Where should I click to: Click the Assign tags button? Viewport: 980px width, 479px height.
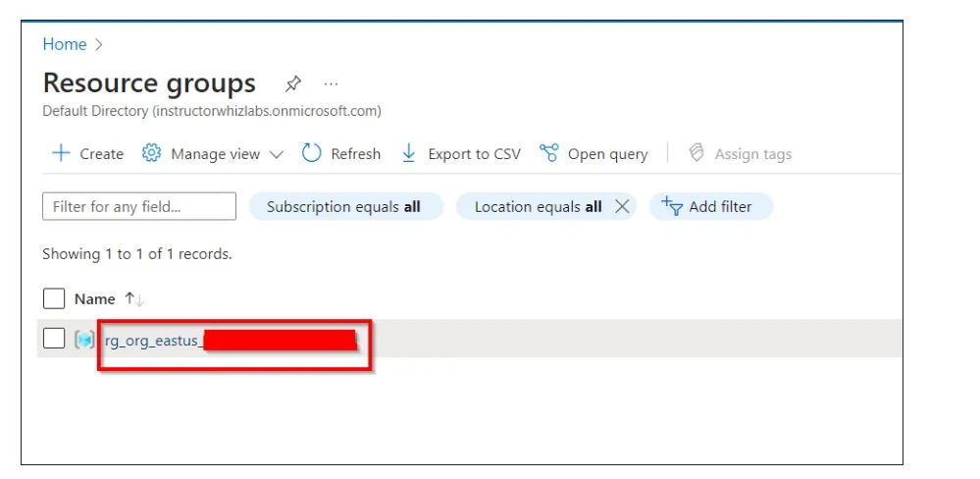pyautogui.click(x=740, y=154)
